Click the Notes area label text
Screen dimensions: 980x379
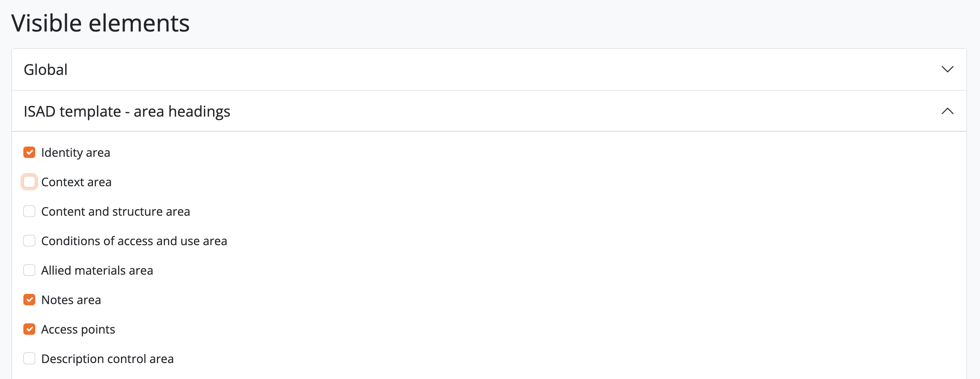71,300
